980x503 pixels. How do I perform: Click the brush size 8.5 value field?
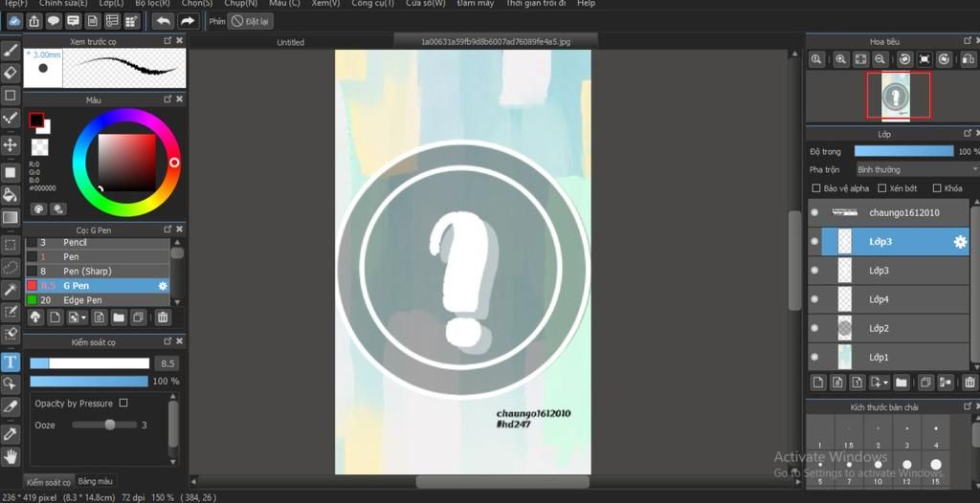[167, 363]
